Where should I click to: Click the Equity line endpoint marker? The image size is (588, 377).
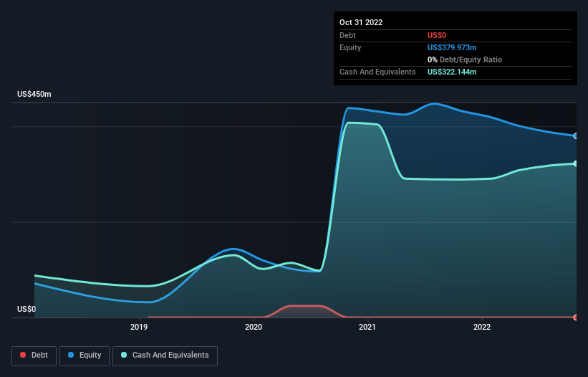click(576, 135)
